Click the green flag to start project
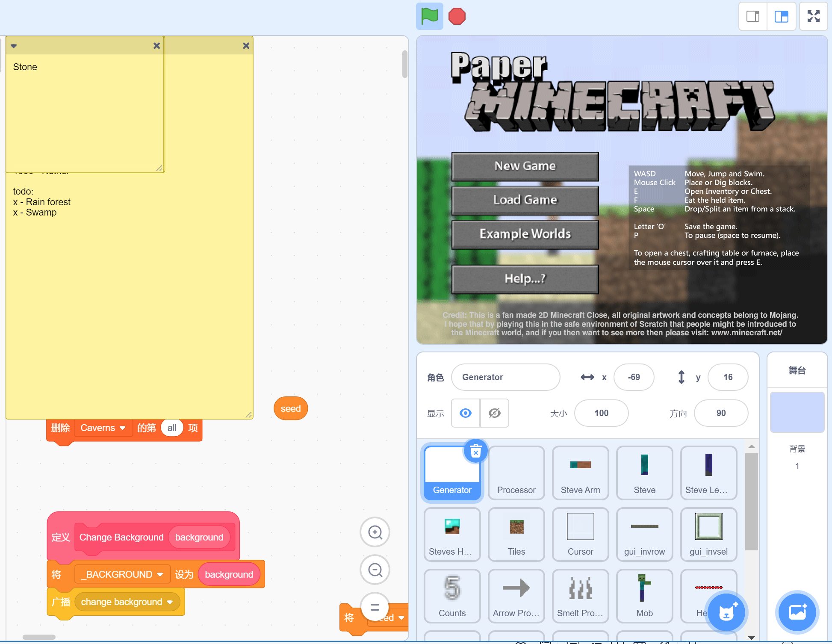832x644 pixels. [x=429, y=16]
